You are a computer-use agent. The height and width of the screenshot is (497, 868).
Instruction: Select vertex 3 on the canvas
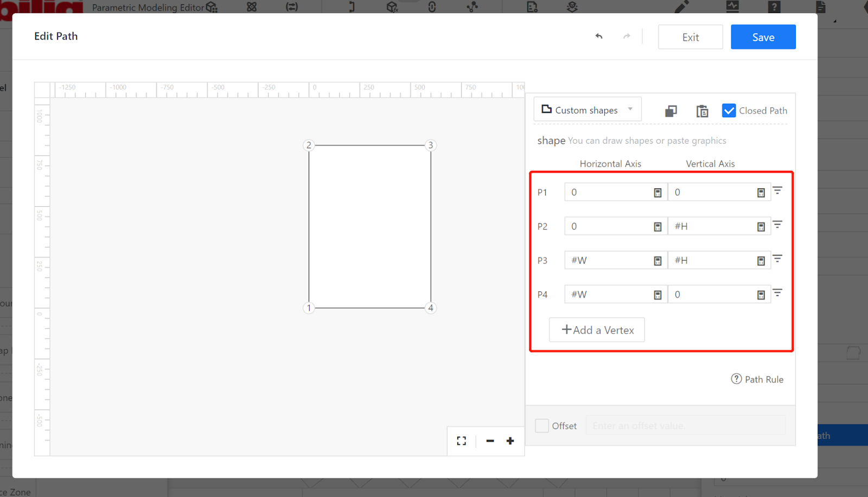coord(431,145)
